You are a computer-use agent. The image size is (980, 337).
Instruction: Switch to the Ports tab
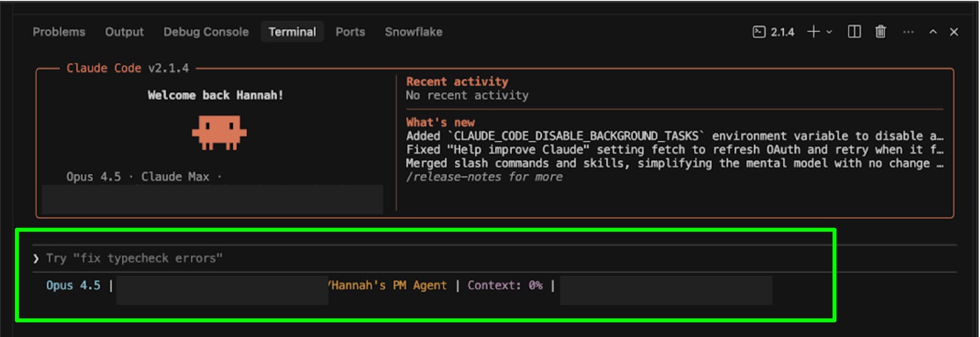tap(351, 32)
